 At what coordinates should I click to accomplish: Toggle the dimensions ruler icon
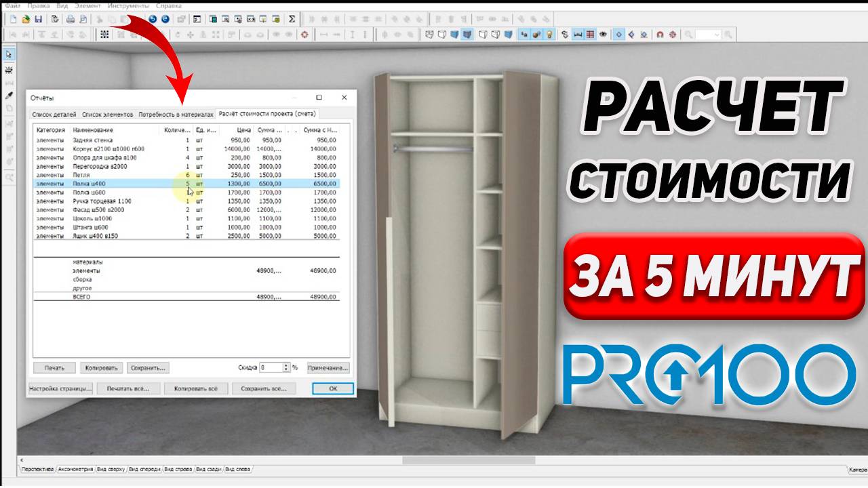[578, 34]
